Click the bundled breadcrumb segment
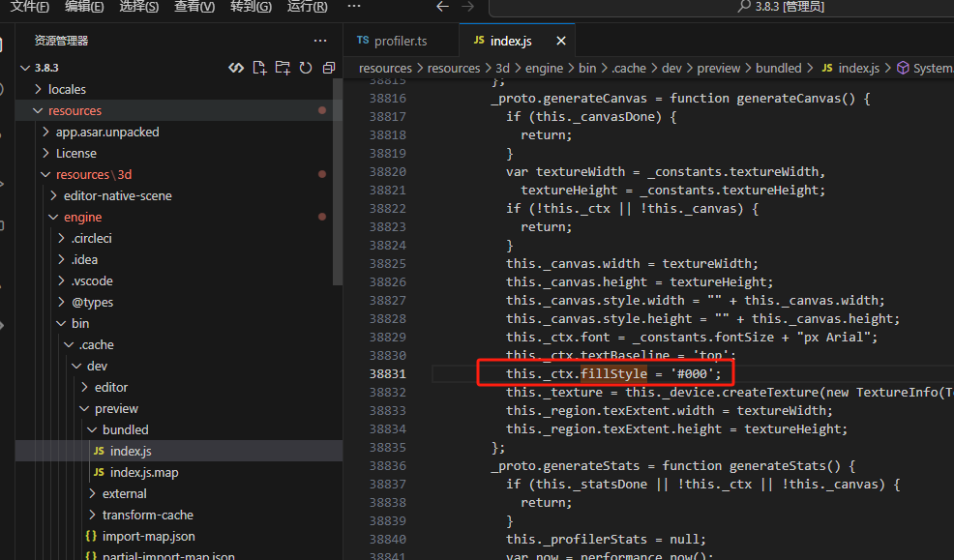 [x=778, y=68]
